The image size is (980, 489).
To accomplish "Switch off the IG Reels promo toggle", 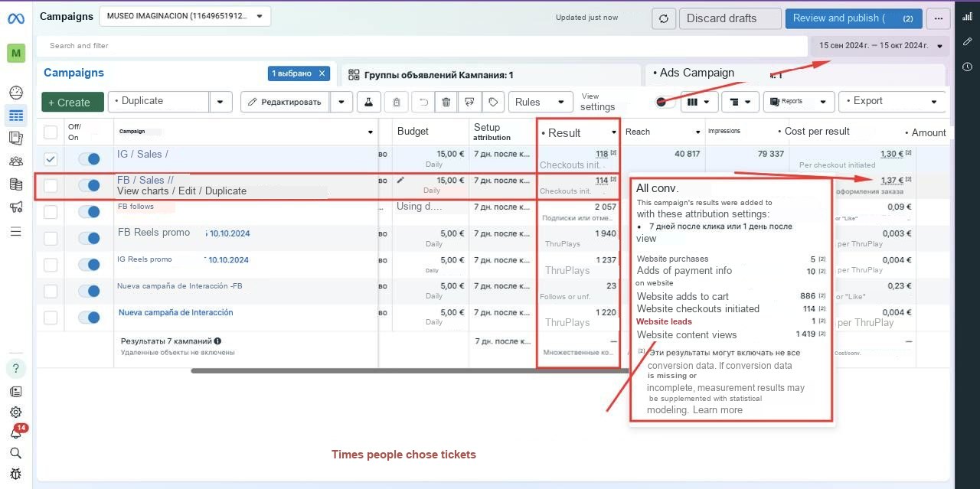I will tap(89, 265).
